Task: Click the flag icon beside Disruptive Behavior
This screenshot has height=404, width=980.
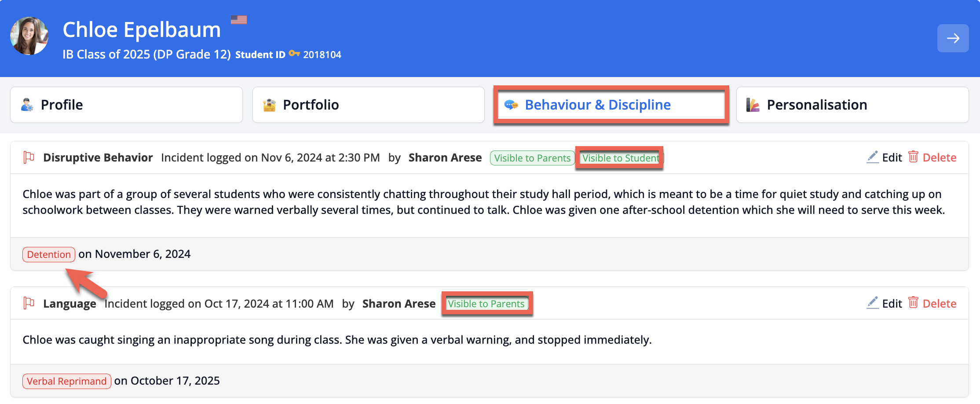Action: [29, 157]
